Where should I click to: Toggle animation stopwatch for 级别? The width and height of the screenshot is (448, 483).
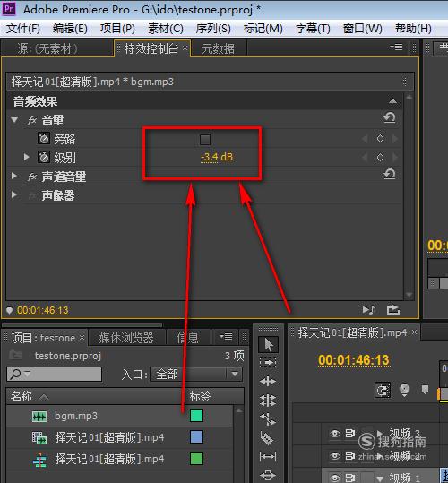(x=44, y=158)
